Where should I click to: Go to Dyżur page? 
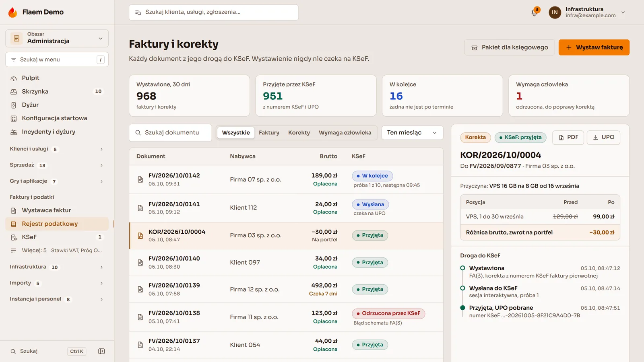click(x=57, y=105)
